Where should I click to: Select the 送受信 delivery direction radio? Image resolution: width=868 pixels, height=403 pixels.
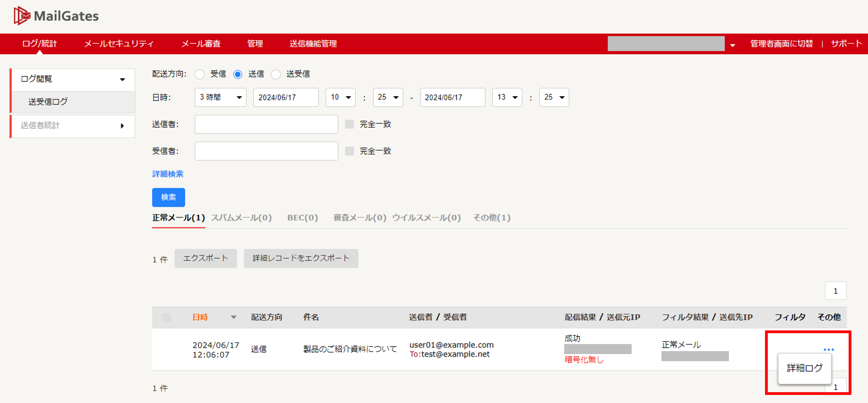[x=276, y=74]
